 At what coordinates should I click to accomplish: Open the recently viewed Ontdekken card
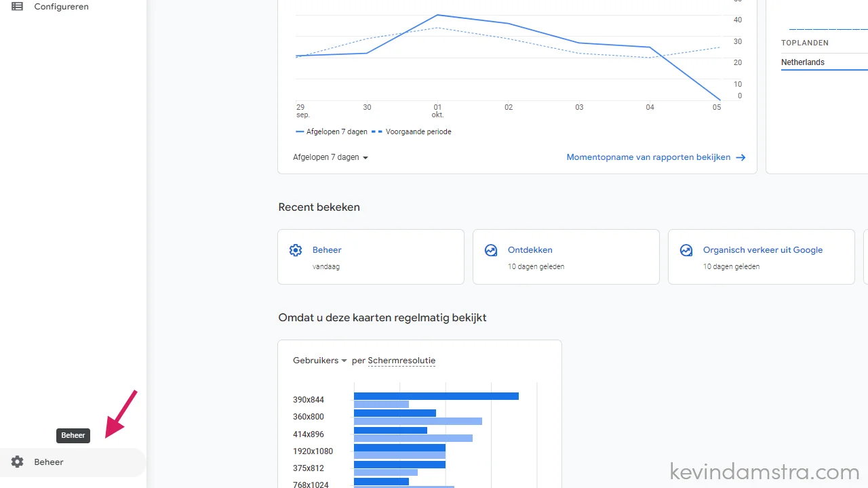[x=566, y=257]
